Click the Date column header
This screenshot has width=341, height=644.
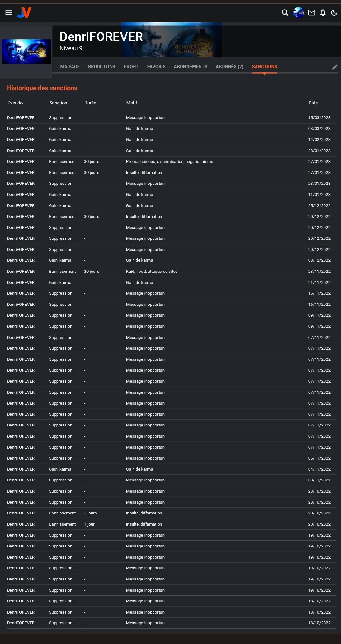(x=313, y=103)
